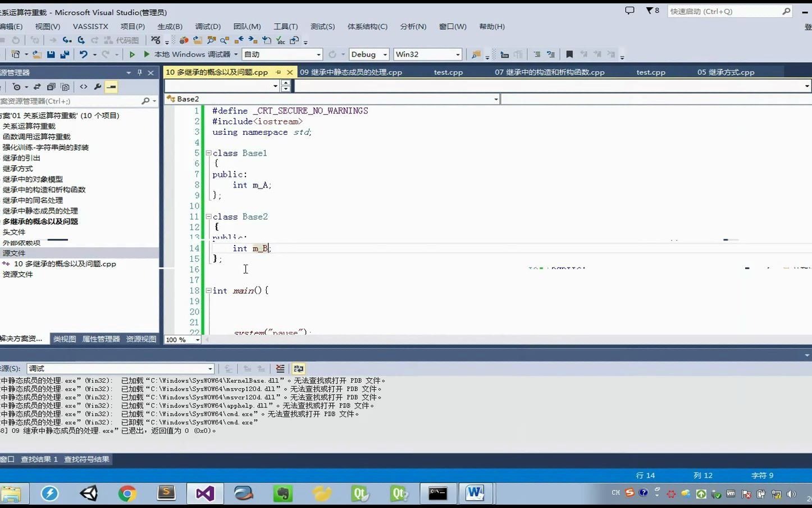Screen dimensions: 812x508
Task: Collapse the class Base1 code block
Action: coord(208,153)
